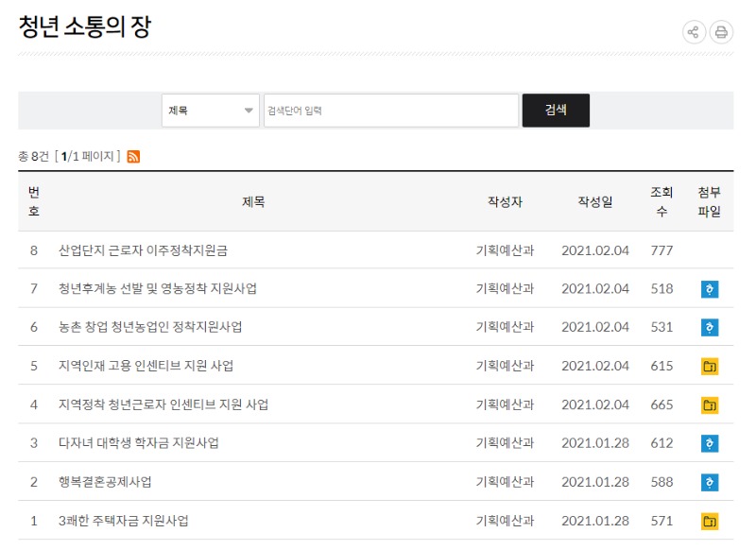Open post 지역인재 고용 인센티브 지원 사업
The width and height of the screenshot is (756, 550).
pos(146,367)
